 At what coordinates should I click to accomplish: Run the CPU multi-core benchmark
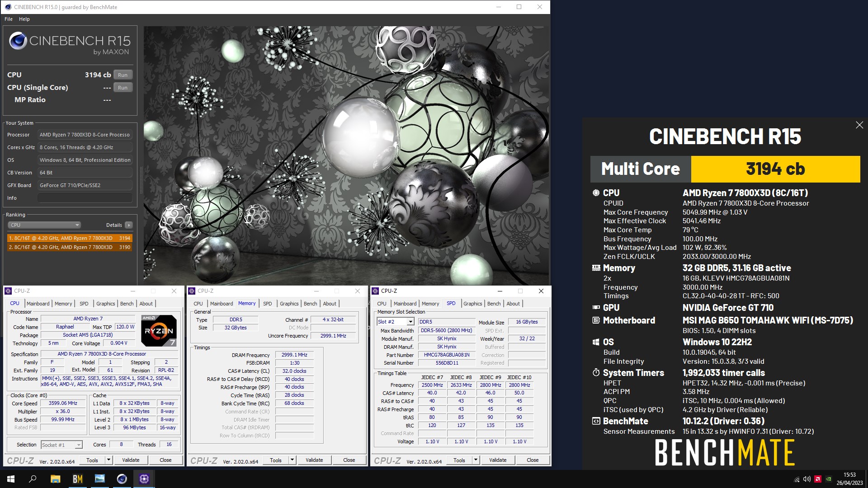pos(123,75)
